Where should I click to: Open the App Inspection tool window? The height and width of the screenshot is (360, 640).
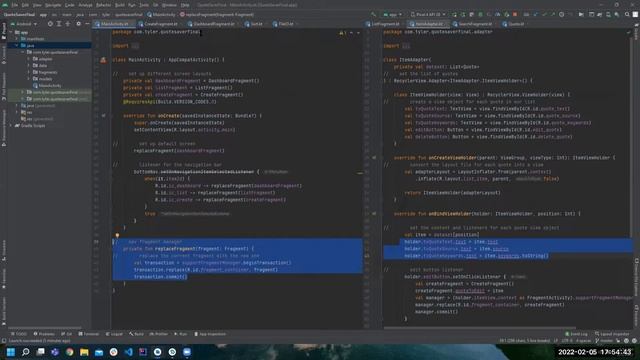coord(210,334)
